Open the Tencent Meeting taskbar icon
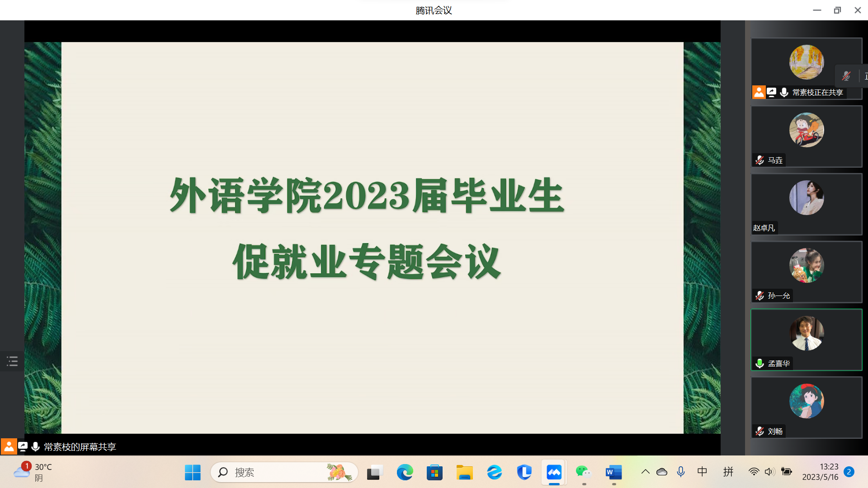The width and height of the screenshot is (868, 488). (x=554, y=473)
